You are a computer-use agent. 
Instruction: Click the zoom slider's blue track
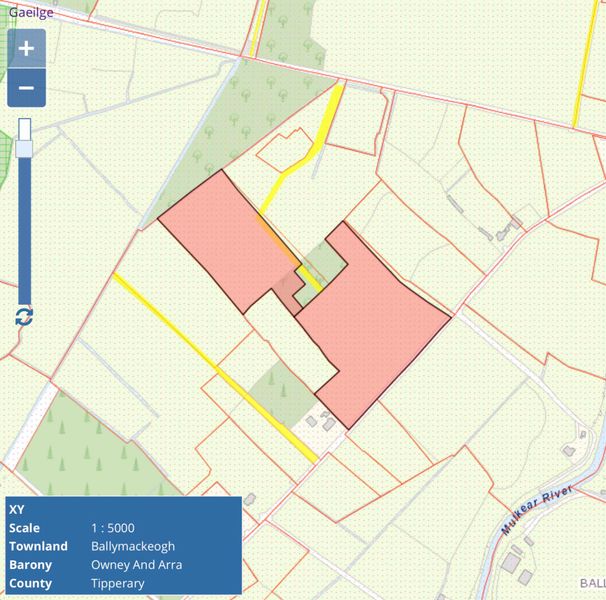point(24,230)
